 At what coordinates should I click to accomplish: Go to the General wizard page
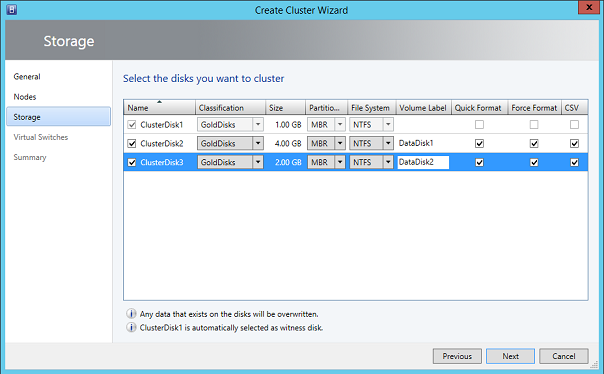point(27,77)
